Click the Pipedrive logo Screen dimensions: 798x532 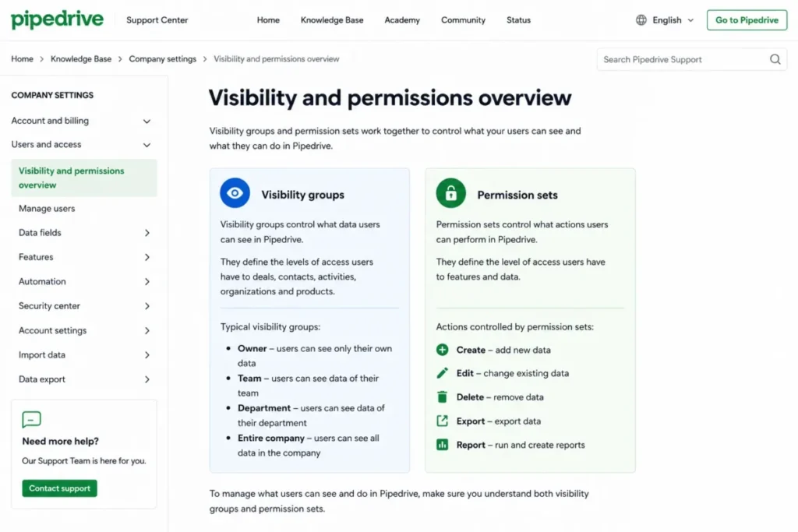57,19
